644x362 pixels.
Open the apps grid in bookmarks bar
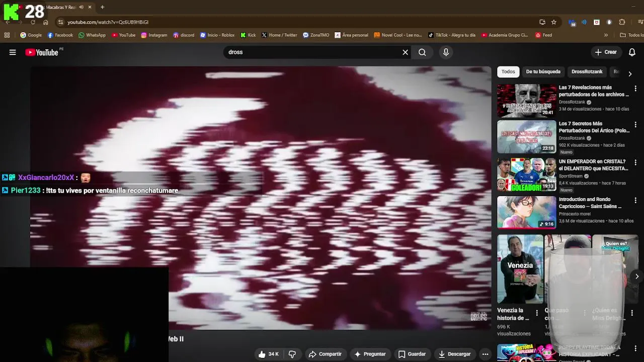point(7,35)
